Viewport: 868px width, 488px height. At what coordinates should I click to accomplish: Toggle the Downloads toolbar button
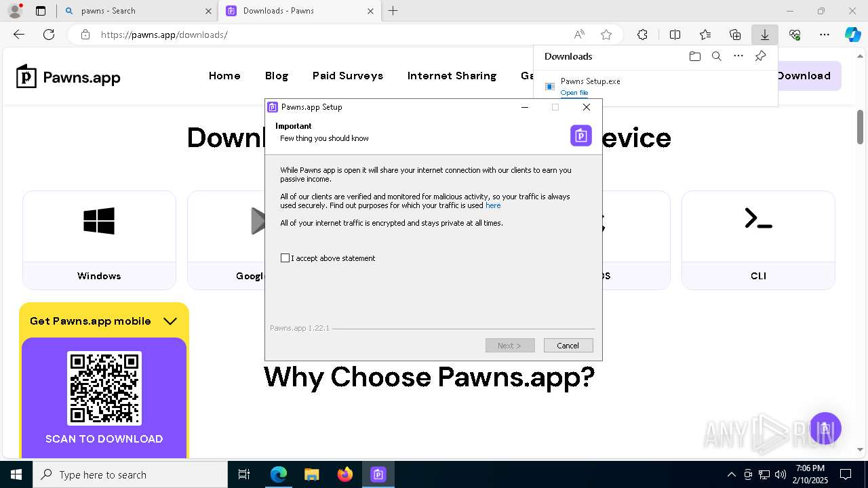[x=765, y=35]
